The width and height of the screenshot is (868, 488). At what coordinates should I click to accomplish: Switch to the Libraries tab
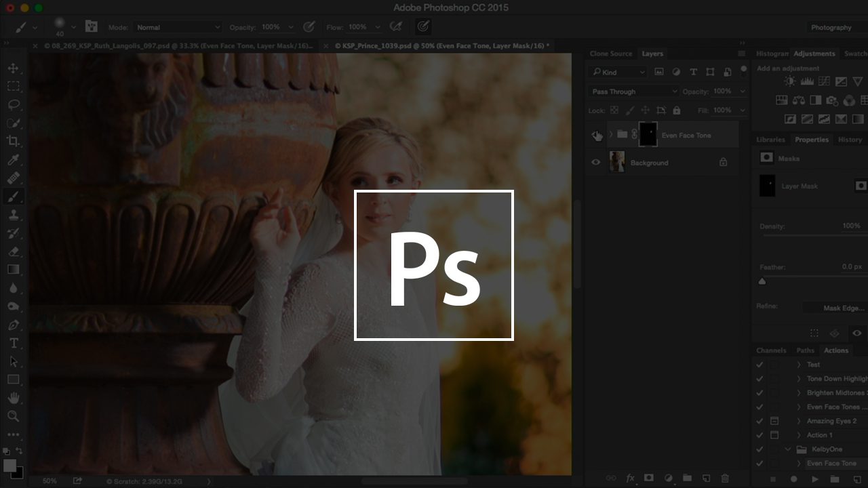click(771, 140)
